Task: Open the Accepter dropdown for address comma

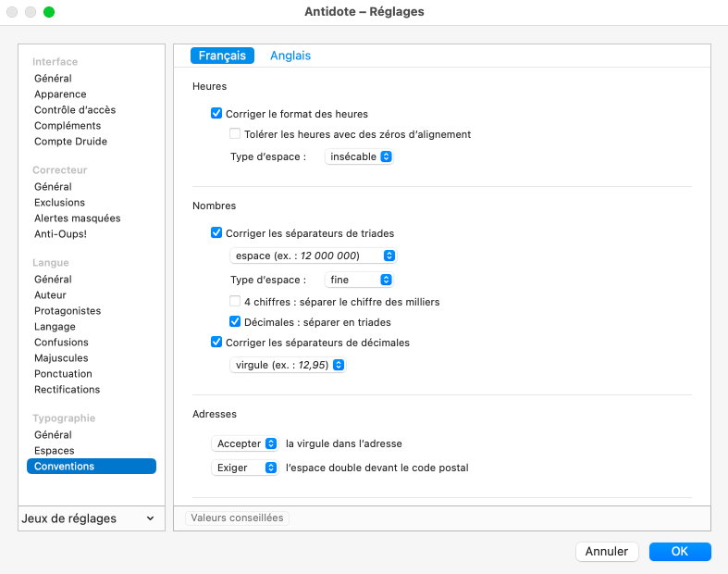Action: 245,444
